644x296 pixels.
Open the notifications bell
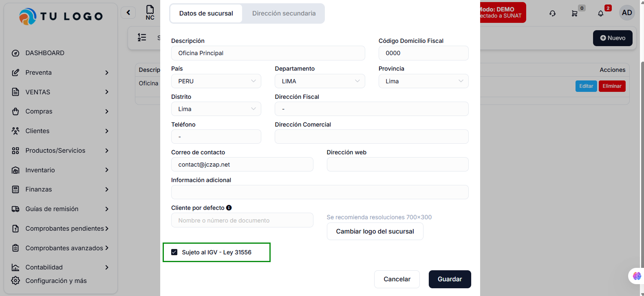pos(600,13)
